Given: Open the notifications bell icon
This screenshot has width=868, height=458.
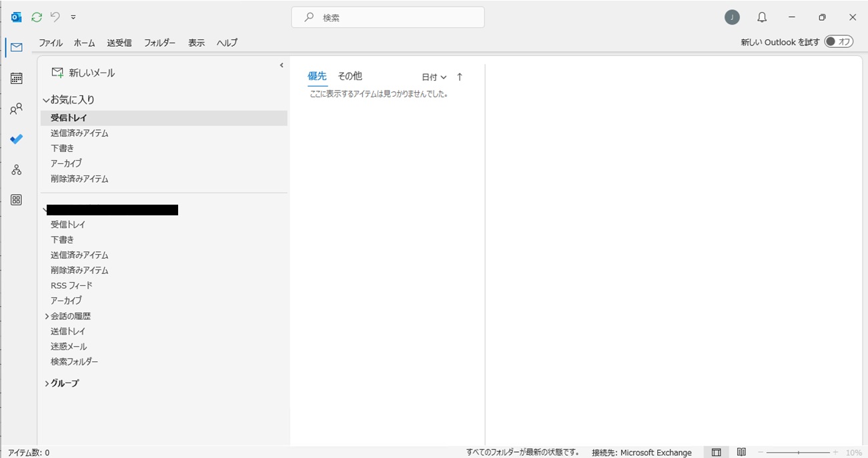Looking at the screenshot, I should tap(762, 17).
